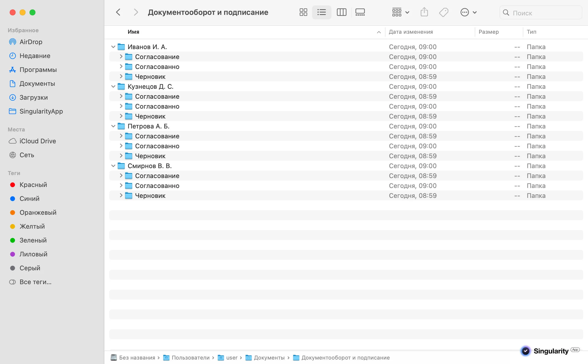Select the Смирнов В. В. folder row
588x364 pixels.
pyautogui.click(x=346, y=166)
